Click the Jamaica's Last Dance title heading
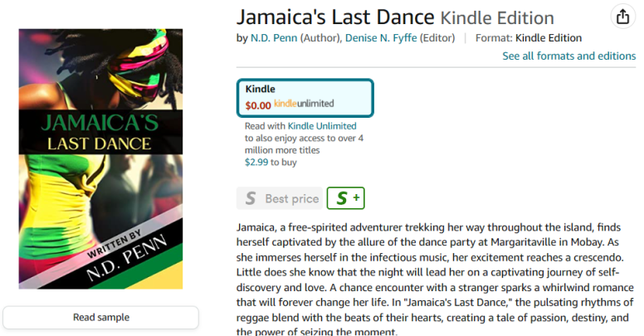 tap(335, 17)
